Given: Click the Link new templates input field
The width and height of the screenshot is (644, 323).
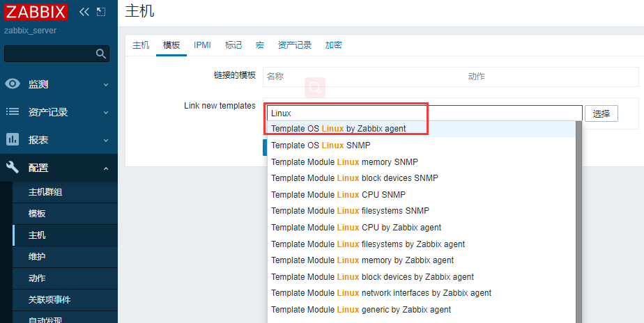Looking at the screenshot, I should [x=424, y=113].
